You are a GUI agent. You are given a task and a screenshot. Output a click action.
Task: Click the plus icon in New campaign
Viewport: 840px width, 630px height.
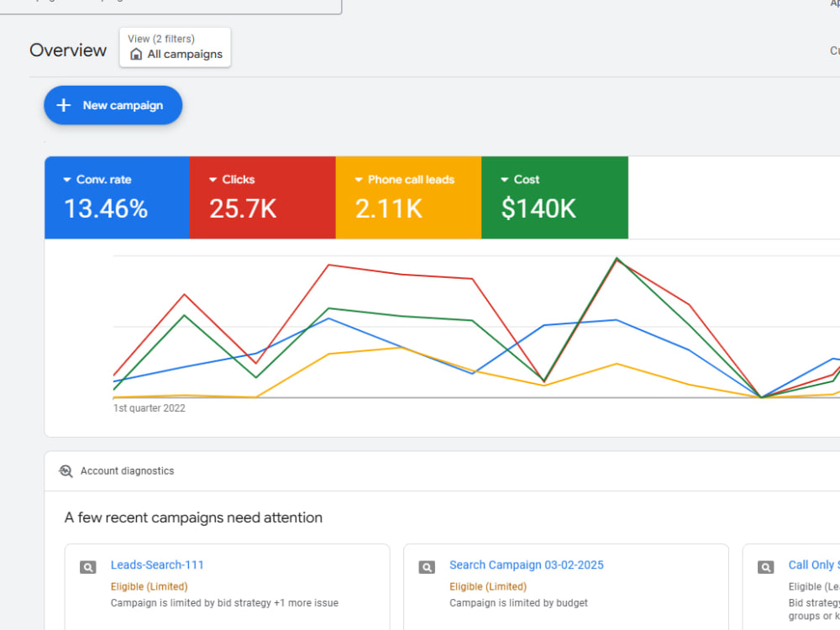tap(64, 105)
